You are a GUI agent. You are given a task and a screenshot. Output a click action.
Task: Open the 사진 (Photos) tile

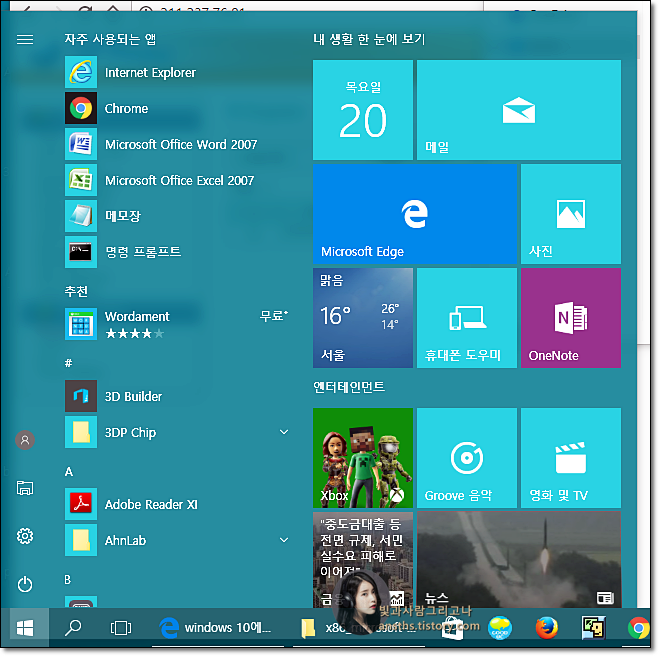point(571,214)
